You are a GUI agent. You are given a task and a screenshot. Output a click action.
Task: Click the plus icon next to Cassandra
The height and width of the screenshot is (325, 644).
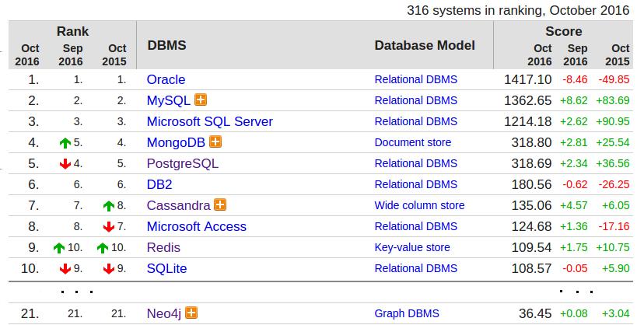pos(220,204)
